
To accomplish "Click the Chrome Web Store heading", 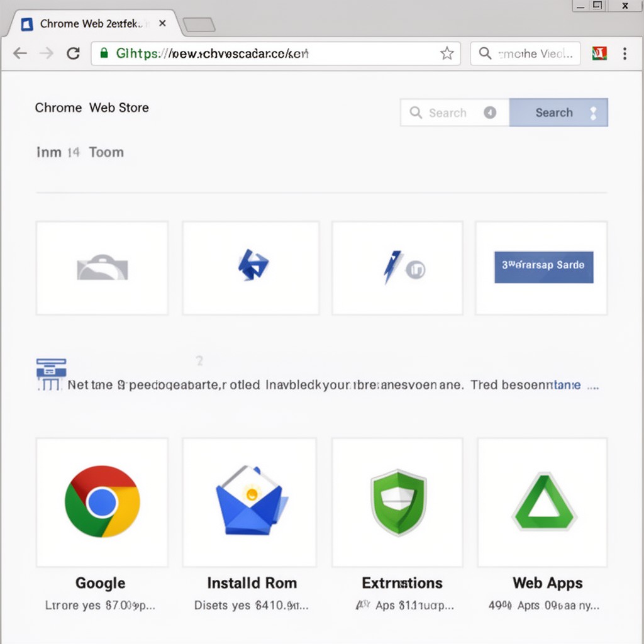I will [x=92, y=108].
